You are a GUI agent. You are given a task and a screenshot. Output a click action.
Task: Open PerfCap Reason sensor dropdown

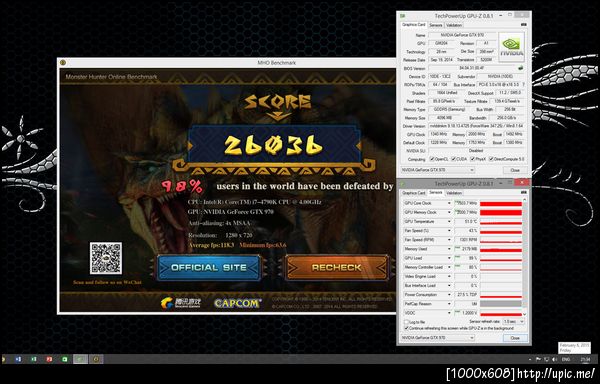click(449, 304)
